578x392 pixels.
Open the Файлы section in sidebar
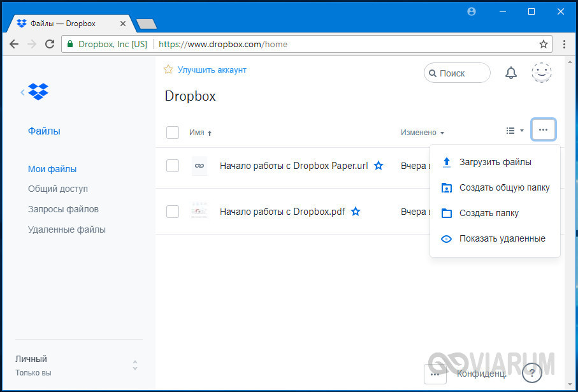[44, 131]
